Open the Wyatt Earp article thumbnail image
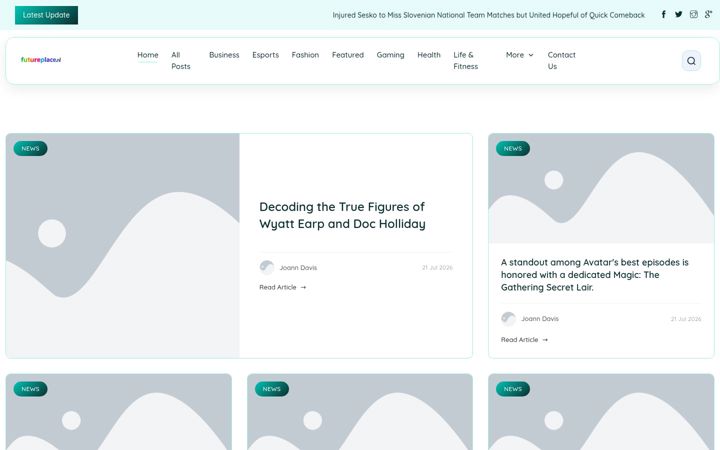The height and width of the screenshot is (450, 720). point(123,246)
